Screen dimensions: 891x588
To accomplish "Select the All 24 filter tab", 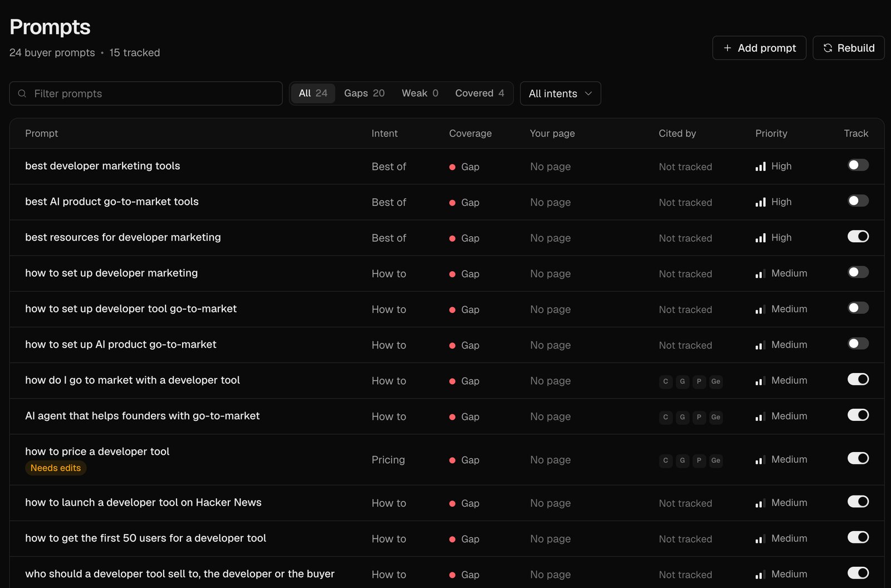I will point(313,93).
